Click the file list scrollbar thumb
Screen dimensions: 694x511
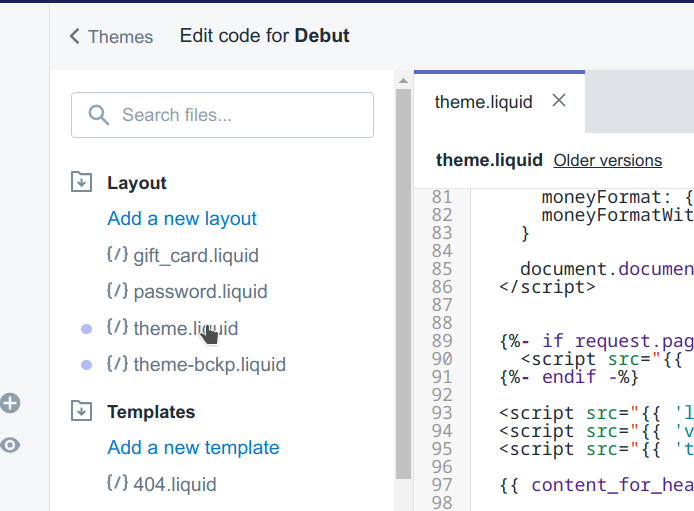coord(403,284)
